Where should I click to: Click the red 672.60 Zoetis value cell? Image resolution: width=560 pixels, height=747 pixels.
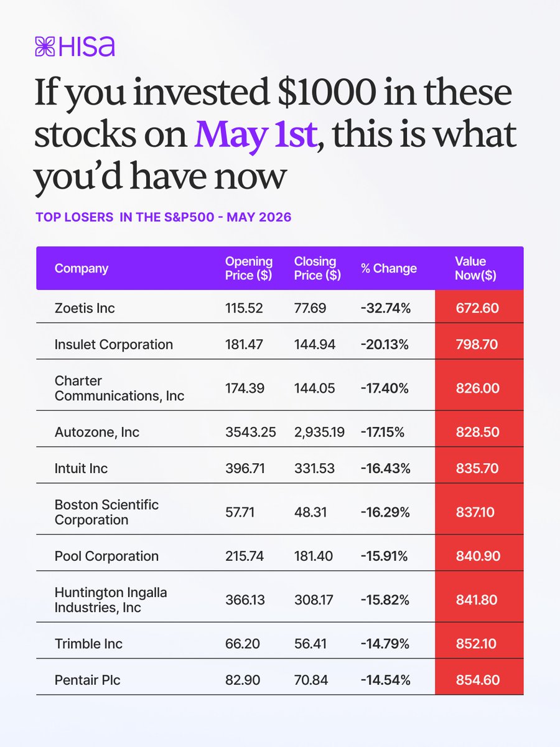pos(479,308)
